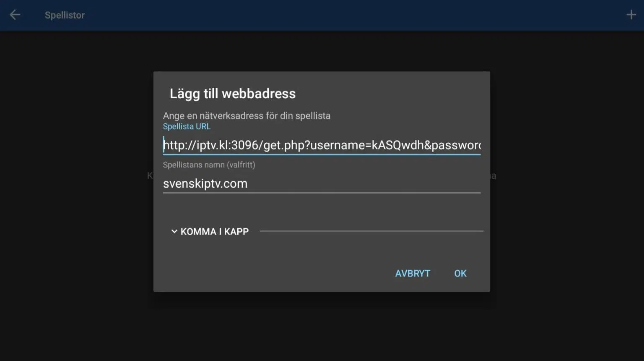Click the Ange en nätverksadress description text
Viewport: 644px width, 361px height.
click(x=247, y=116)
